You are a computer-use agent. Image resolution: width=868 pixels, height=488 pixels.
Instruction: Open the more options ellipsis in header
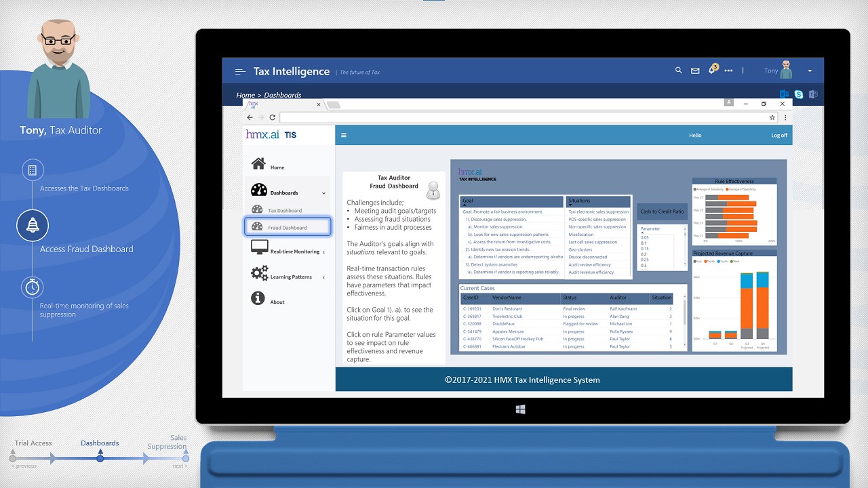coord(729,70)
